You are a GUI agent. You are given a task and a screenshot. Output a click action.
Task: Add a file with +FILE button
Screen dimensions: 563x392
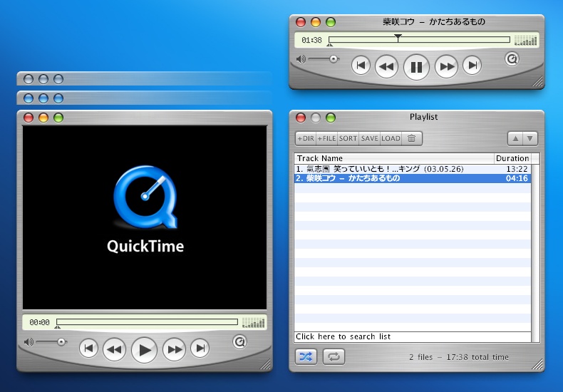(326, 138)
